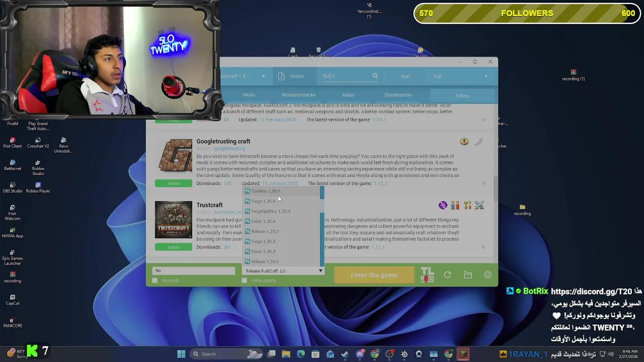This screenshot has width=644, height=362.
Task: Select Fabric 1.20.3 from version list
Action: pyautogui.click(x=282, y=251)
